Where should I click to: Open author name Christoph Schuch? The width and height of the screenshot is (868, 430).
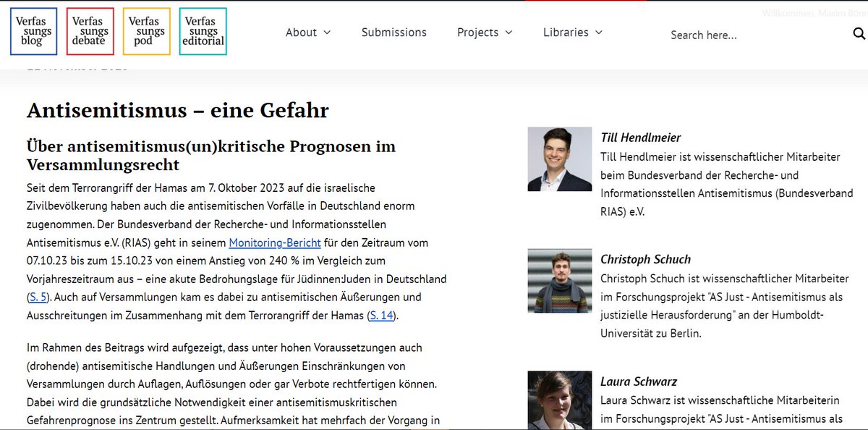click(646, 259)
